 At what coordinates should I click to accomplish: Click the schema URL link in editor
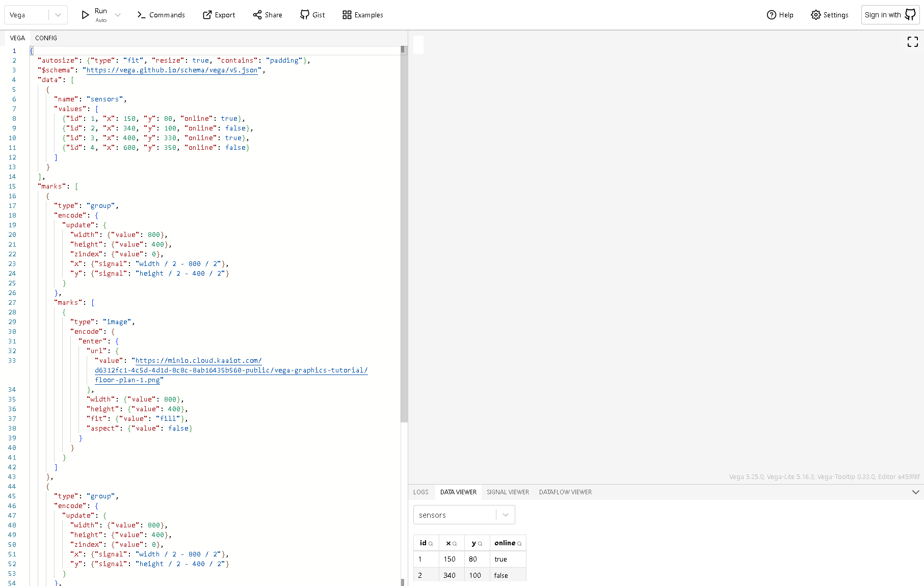(172, 70)
